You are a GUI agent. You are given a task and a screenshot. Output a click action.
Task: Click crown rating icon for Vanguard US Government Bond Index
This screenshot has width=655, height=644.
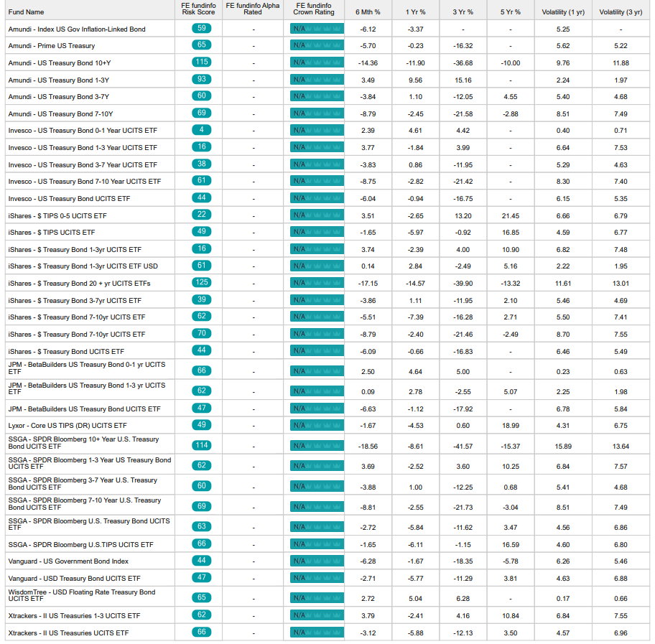click(317, 561)
